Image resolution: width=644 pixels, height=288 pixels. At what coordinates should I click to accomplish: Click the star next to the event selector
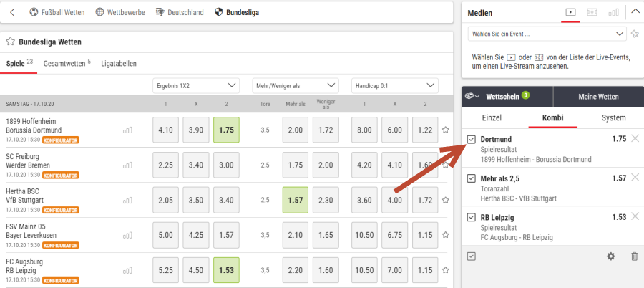pos(635,34)
